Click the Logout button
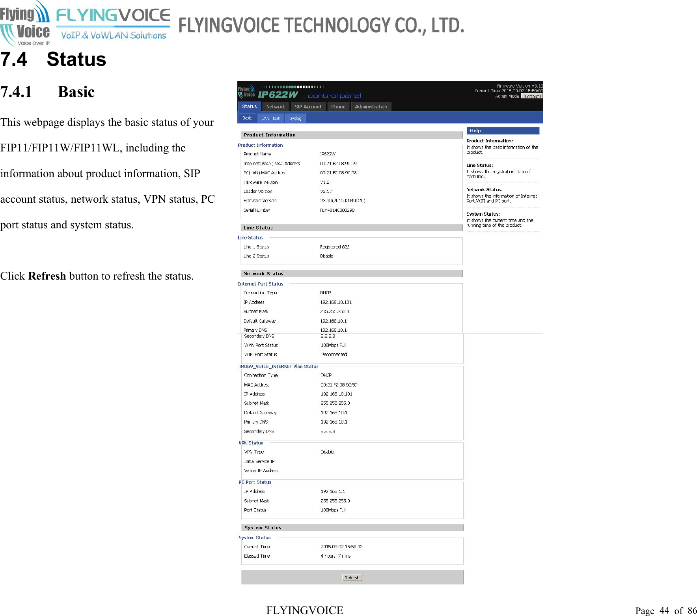This screenshot has width=697, height=616. (x=532, y=96)
